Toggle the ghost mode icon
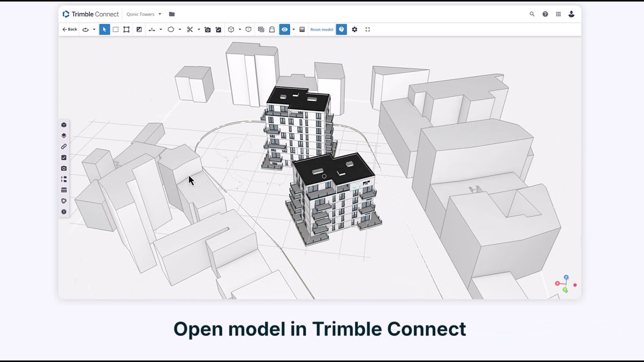The width and height of the screenshot is (644, 362). (x=272, y=30)
